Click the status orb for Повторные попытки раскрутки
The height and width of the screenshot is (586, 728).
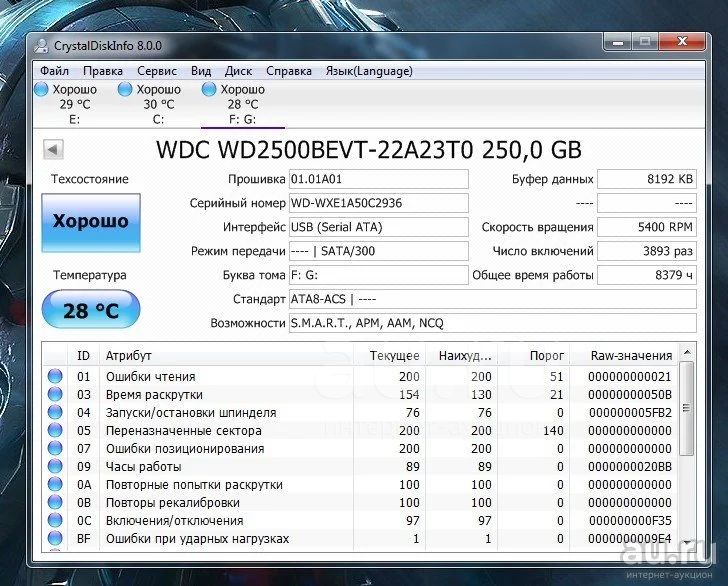tap(55, 484)
